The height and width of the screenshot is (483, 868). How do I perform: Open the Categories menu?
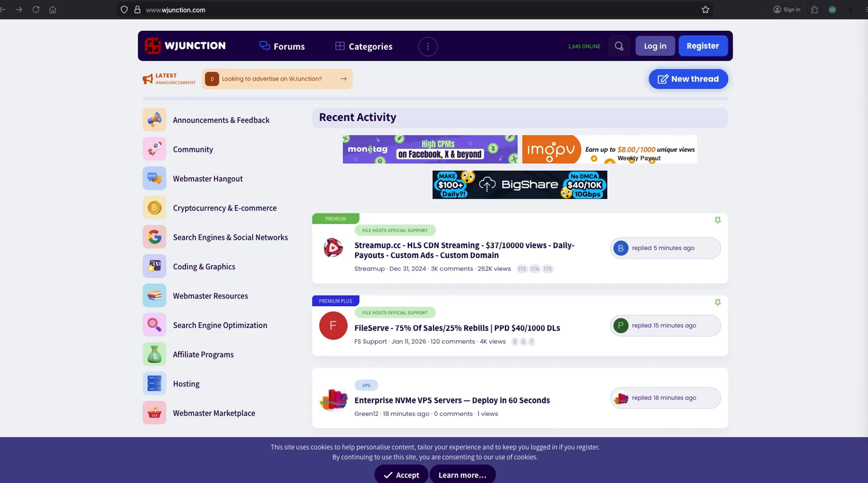click(363, 46)
